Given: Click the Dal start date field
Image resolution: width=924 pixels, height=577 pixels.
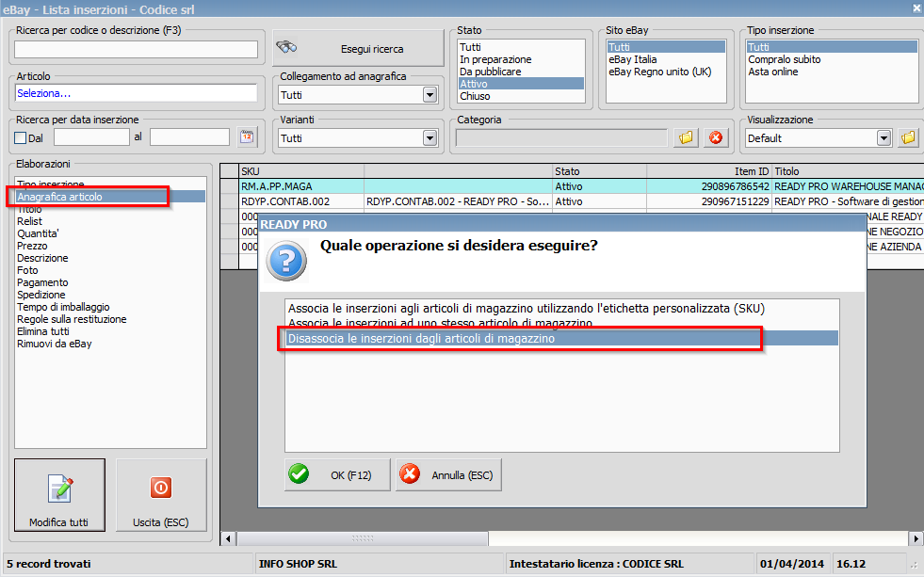Looking at the screenshot, I should (91, 137).
